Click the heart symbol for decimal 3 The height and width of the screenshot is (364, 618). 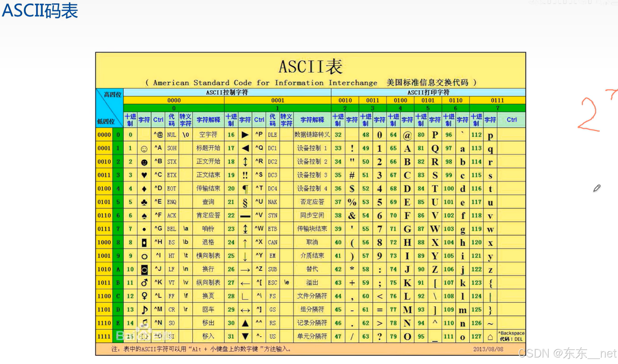coord(144,175)
